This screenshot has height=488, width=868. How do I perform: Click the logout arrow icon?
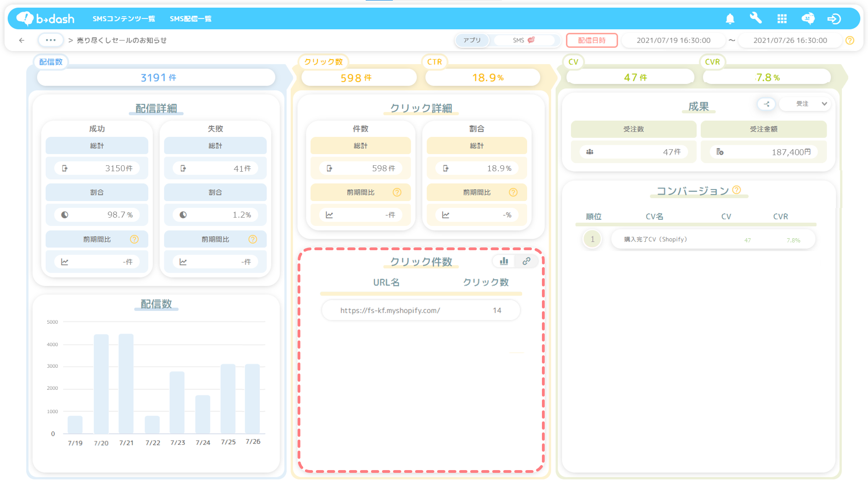coord(834,19)
